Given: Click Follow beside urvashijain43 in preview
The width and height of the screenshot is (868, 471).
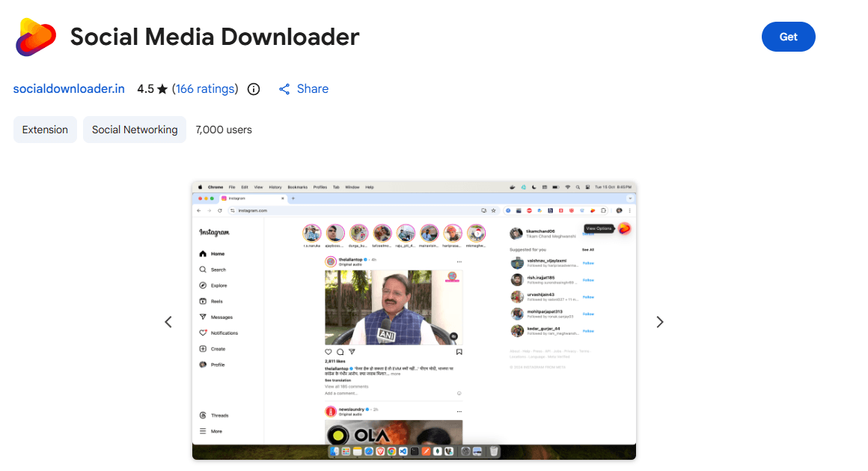Looking at the screenshot, I should click(x=588, y=297).
